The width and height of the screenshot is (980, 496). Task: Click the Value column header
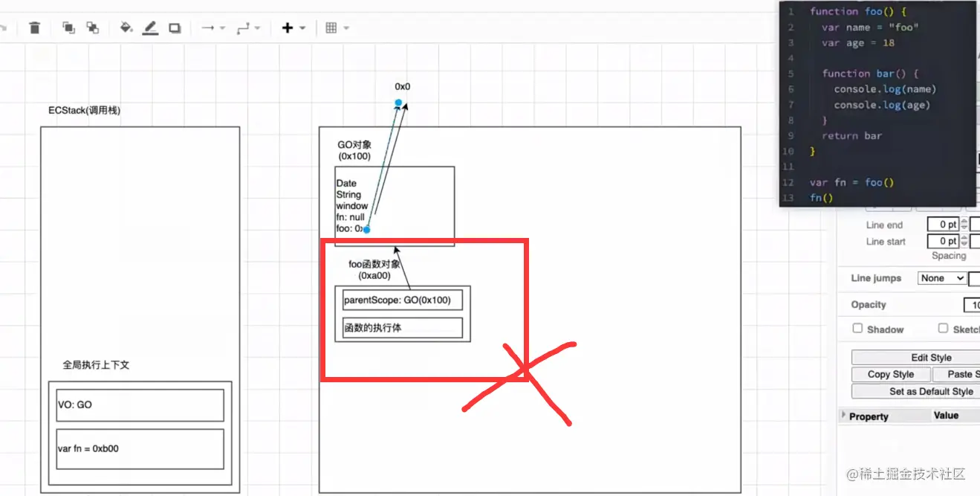946,416
